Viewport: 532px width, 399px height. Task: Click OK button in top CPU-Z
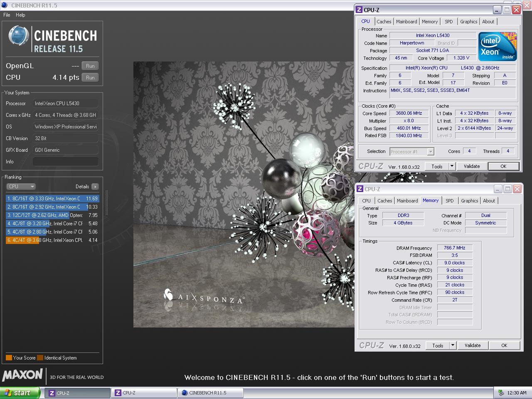tap(503, 166)
